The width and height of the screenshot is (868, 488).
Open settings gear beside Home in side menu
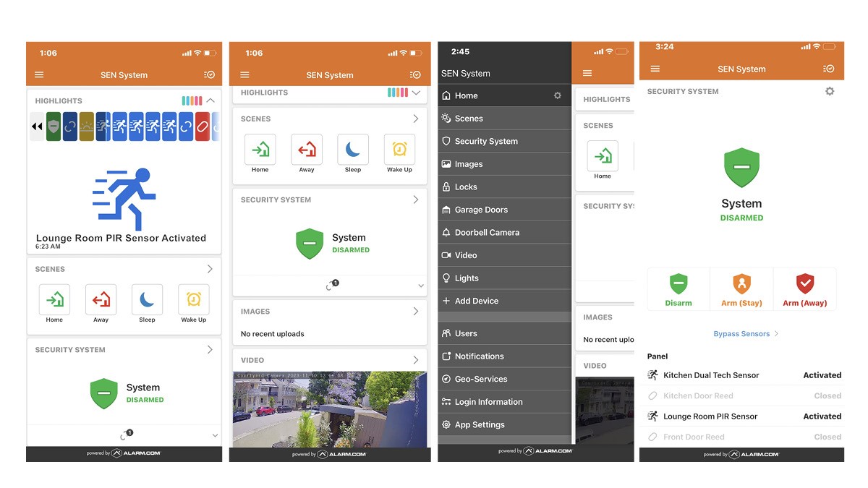click(x=557, y=95)
